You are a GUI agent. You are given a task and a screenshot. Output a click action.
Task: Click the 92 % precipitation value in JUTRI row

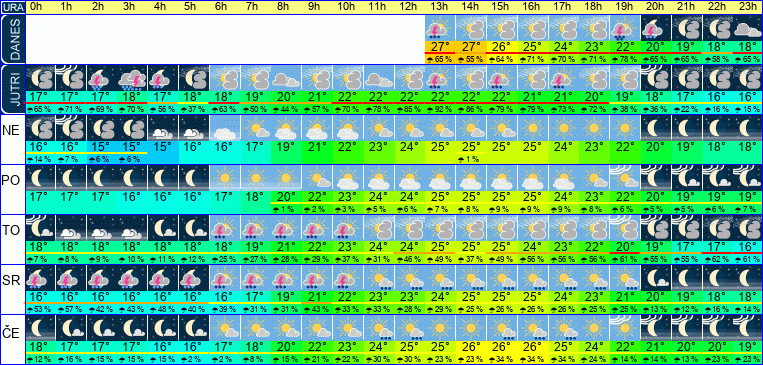pos(440,110)
